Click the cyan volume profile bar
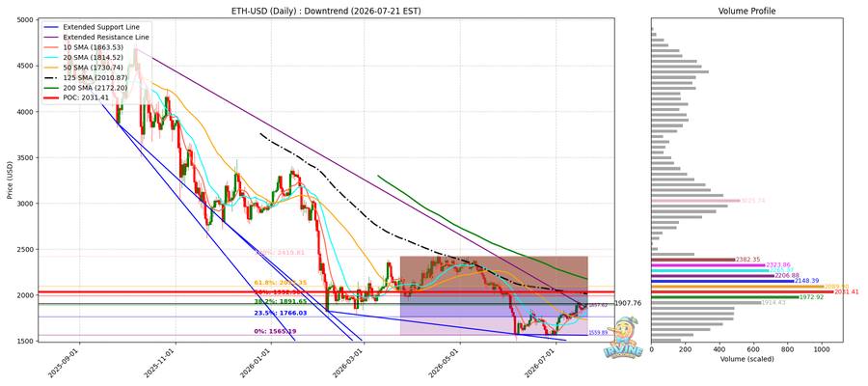Screen dimensions: 868x386 tap(710, 270)
